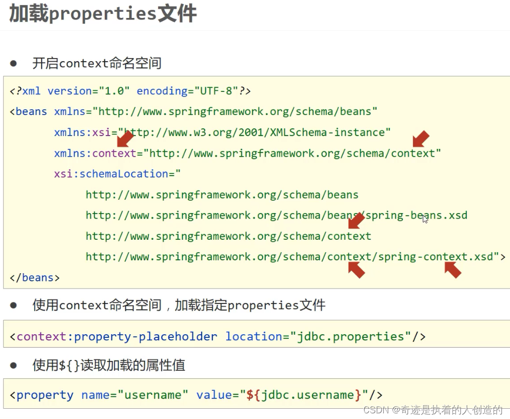Click the context:property-placeholder tag
The image size is (510, 420).
[x=117, y=337]
